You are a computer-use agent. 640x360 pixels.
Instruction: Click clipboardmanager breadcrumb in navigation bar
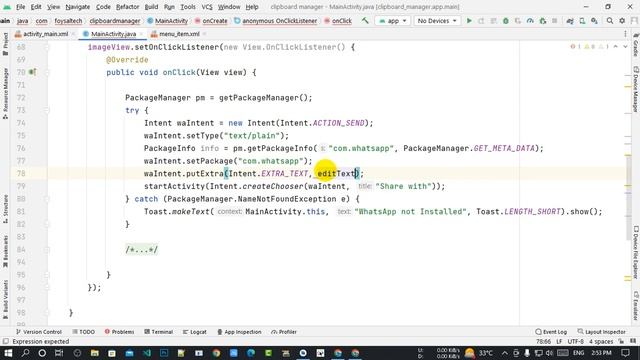click(x=115, y=20)
